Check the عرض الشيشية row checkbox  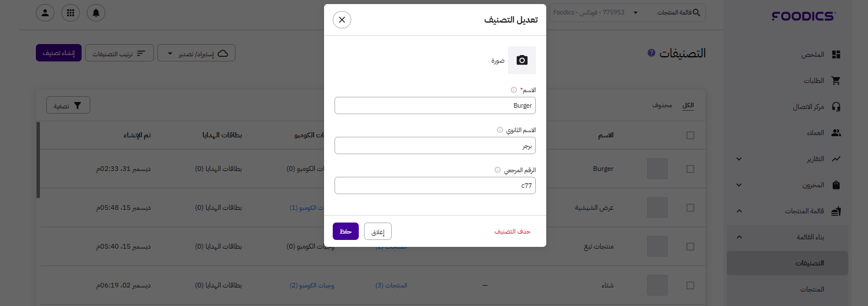click(690, 207)
